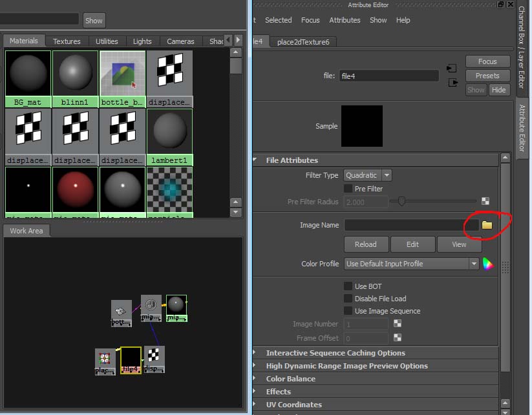532x415 pixels.
Task: Select the green-labeled mia node in Work Area
Action: click(176, 308)
